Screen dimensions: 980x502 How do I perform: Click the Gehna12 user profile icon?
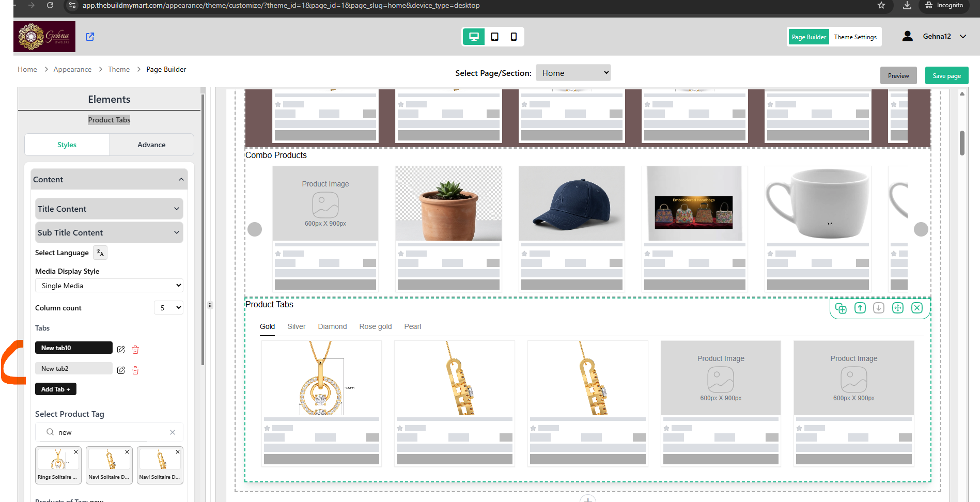[x=907, y=36]
